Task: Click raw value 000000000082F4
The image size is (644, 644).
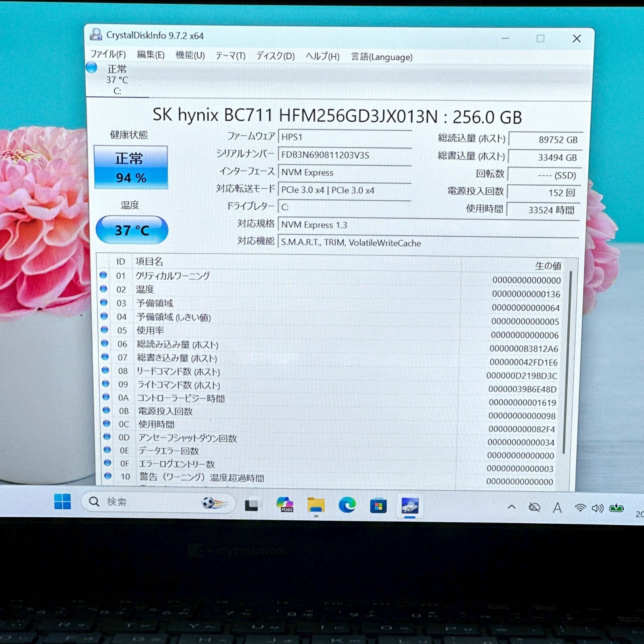Action: point(521,429)
